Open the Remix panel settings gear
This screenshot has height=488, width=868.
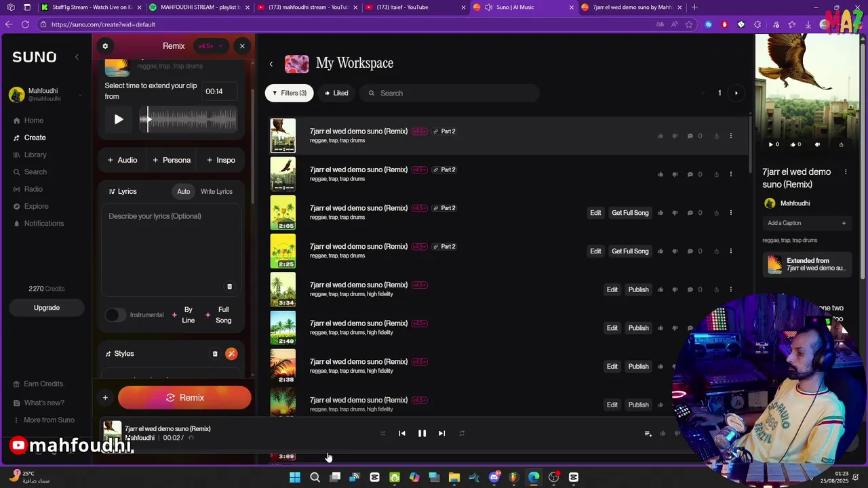(x=105, y=46)
